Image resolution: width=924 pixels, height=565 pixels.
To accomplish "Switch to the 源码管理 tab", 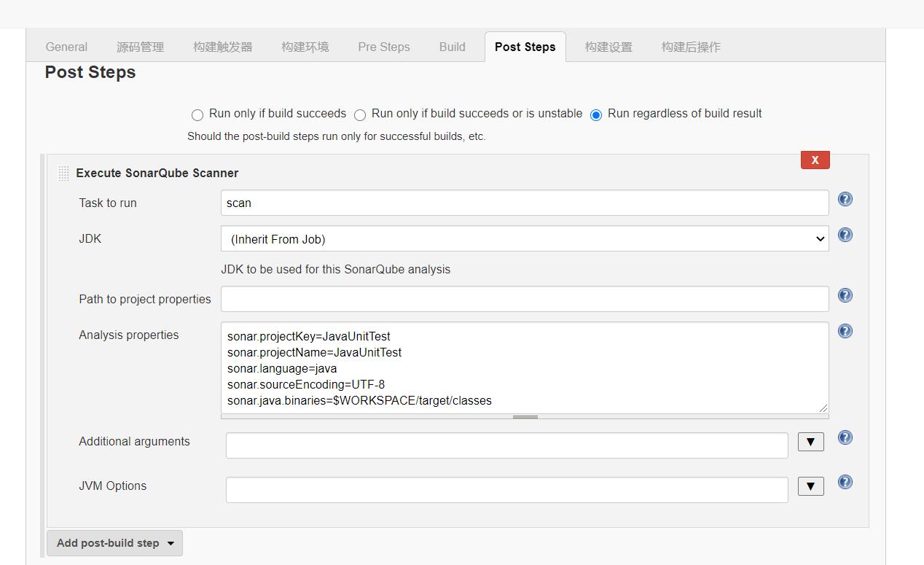I will 140,47.
